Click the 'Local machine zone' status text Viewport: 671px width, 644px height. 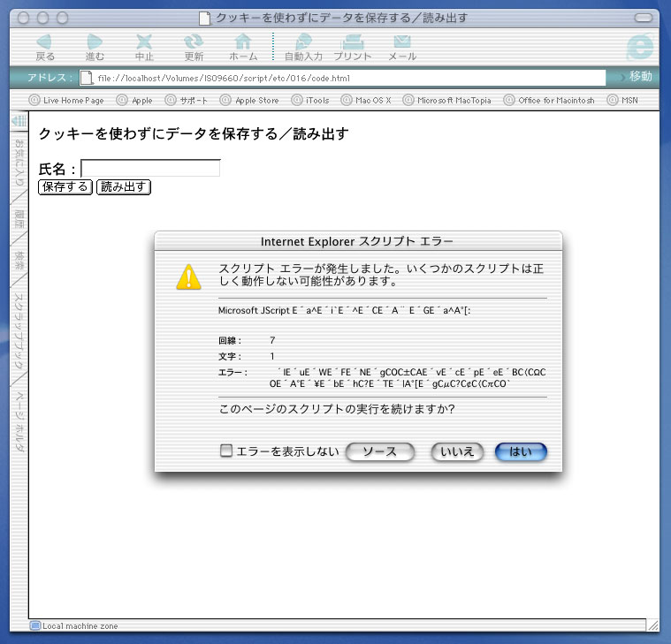click(x=80, y=626)
